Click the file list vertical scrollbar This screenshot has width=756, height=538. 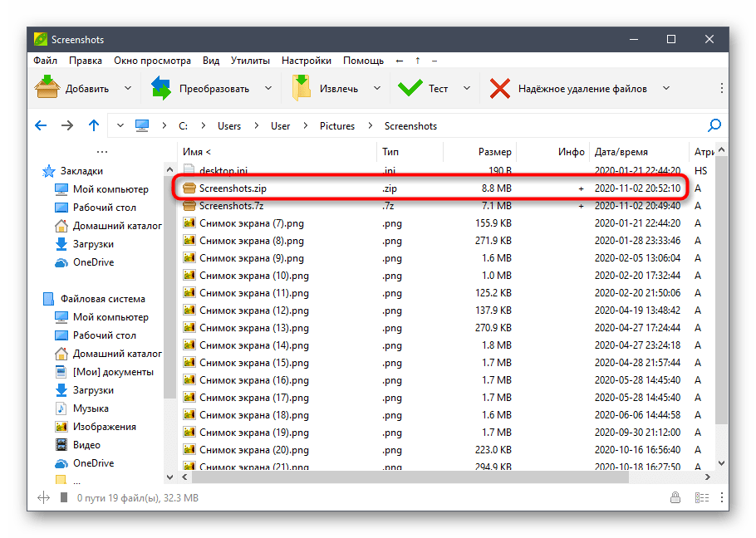pos(721,291)
